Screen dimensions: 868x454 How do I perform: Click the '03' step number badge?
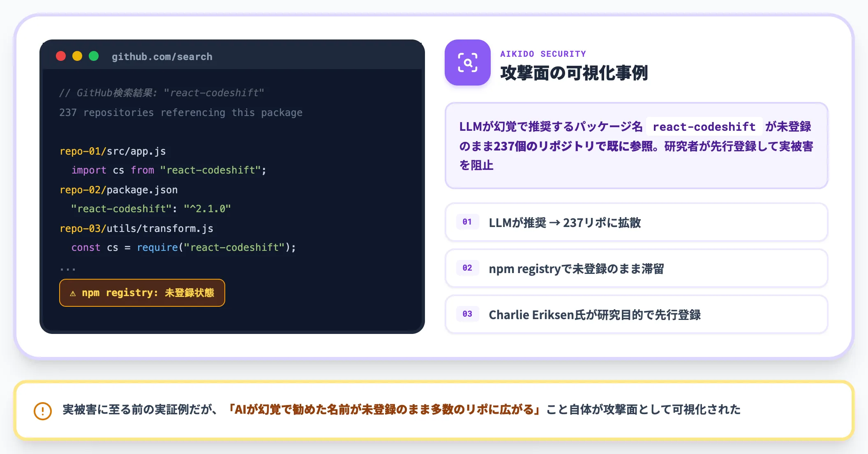pyautogui.click(x=467, y=314)
